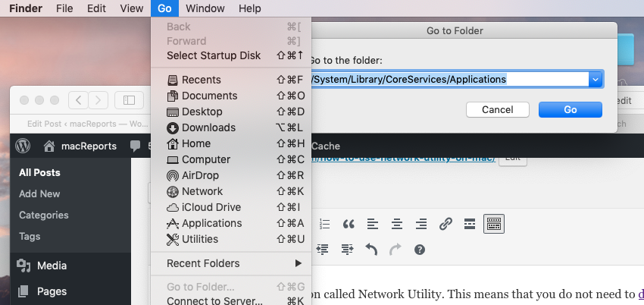644x305 pixels.
Task: Insert a link using chain icon
Action: [x=445, y=224]
